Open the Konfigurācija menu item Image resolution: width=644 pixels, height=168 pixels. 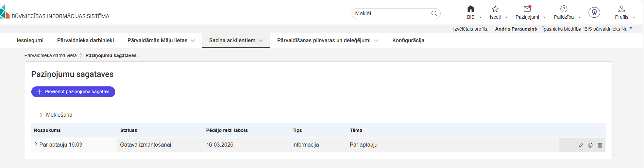click(x=408, y=40)
